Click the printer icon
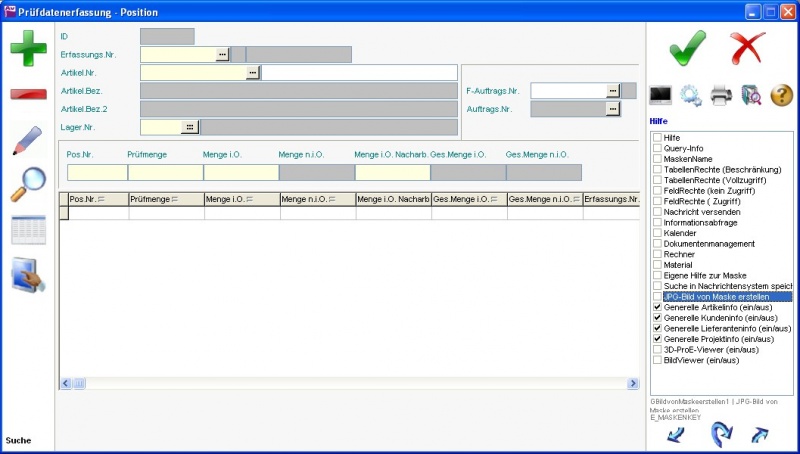Screen dimensions: 800x454 (x=721, y=96)
